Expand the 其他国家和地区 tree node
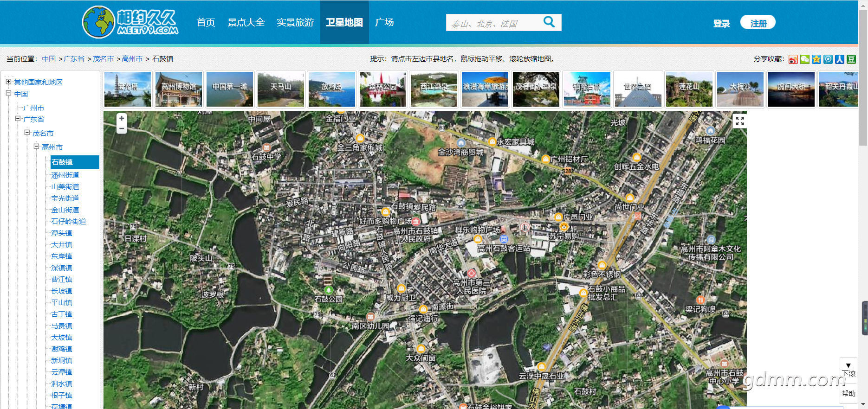868x409 pixels. [8, 82]
